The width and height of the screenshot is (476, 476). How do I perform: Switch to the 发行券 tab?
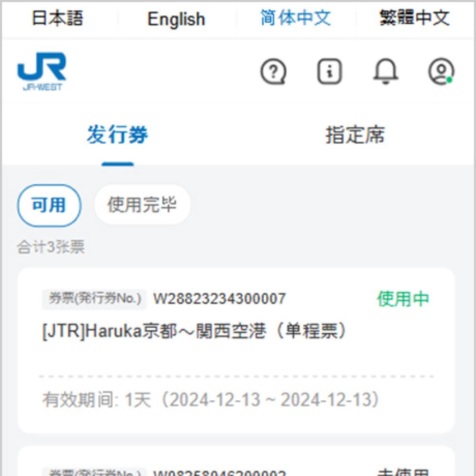pyautogui.click(x=118, y=135)
